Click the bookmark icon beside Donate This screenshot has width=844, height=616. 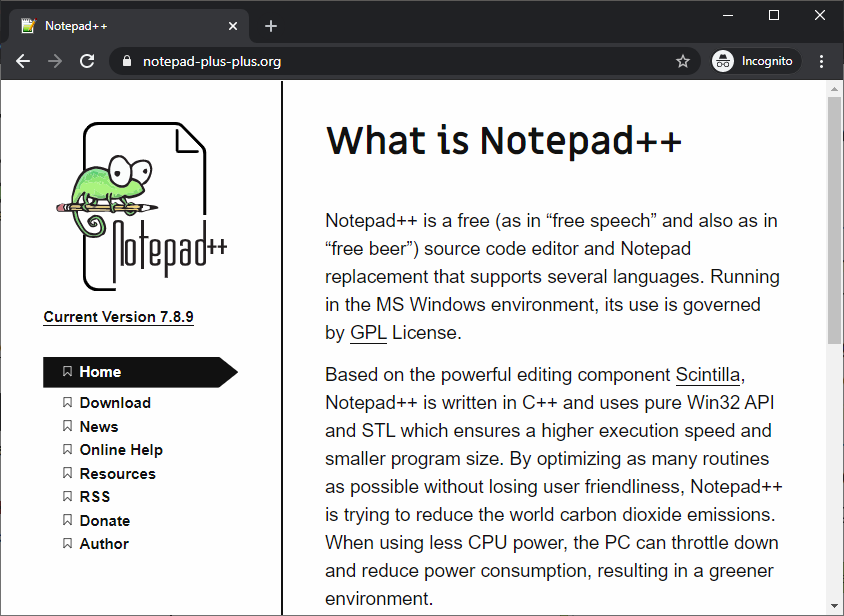coord(67,520)
